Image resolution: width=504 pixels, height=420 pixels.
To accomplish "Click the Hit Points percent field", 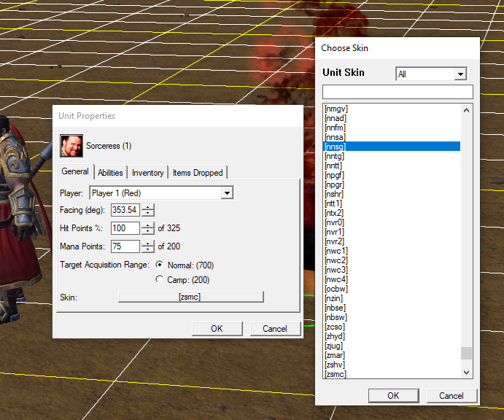I will coord(125,228).
